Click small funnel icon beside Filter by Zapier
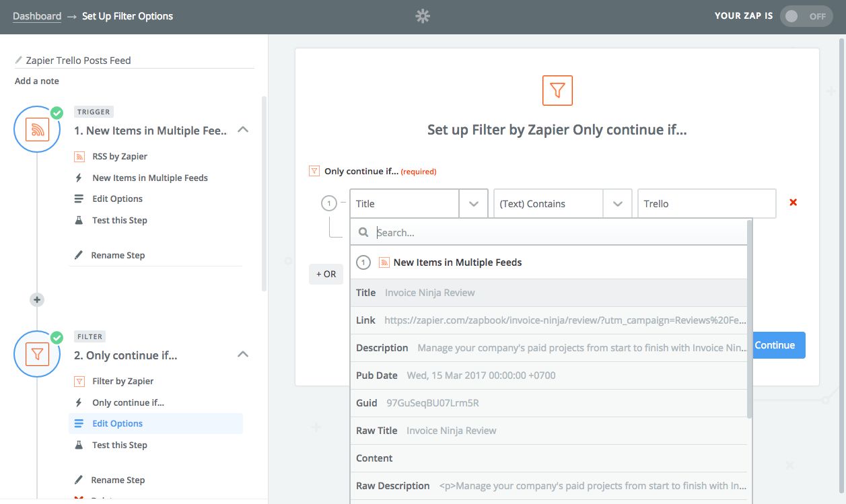Image resolution: width=846 pixels, height=504 pixels. pos(79,381)
